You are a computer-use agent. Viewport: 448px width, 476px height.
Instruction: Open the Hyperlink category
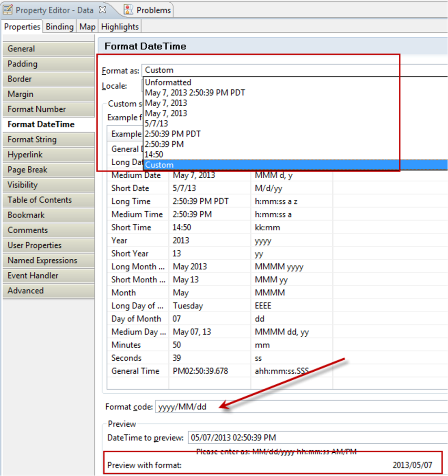pos(48,154)
